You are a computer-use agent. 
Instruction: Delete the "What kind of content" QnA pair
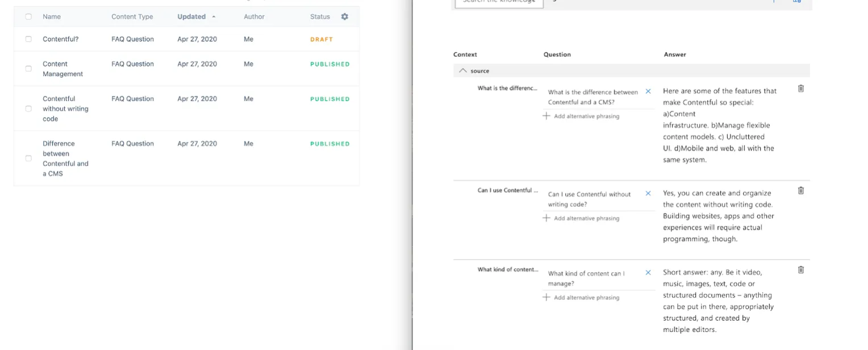800,270
